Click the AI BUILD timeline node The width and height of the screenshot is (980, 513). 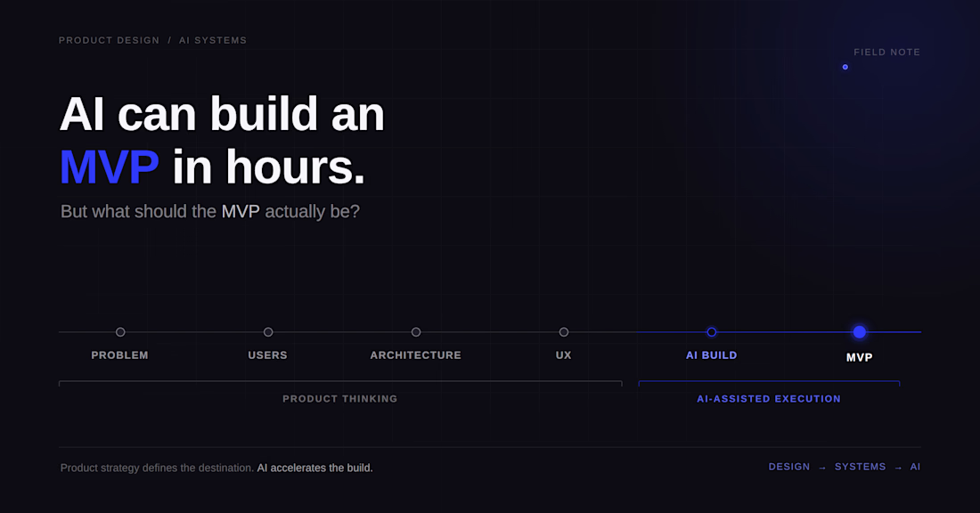tap(711, 332)
